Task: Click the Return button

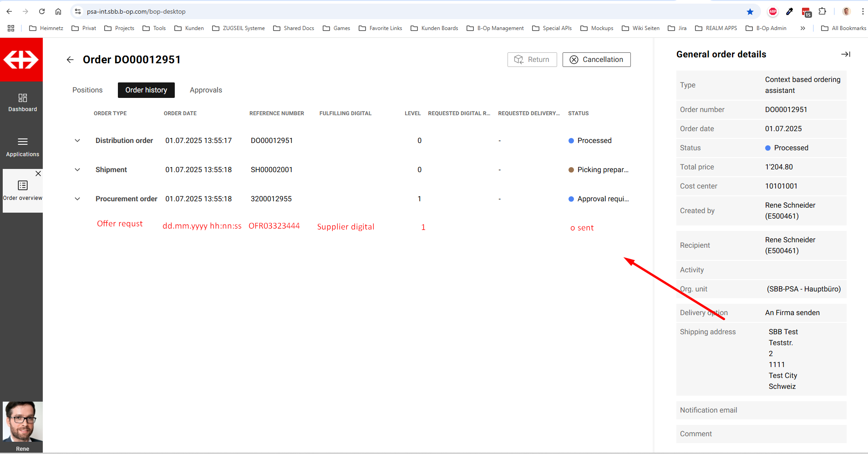Action: pyautogui.click(x=532, y=60)
